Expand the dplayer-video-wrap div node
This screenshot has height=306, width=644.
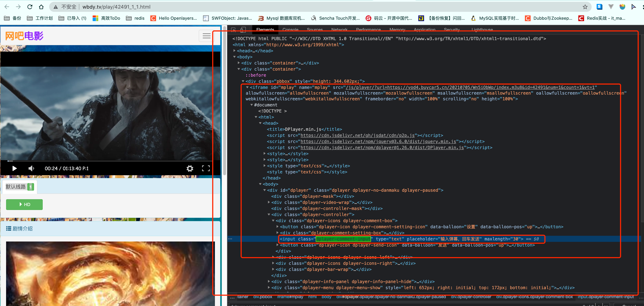[269, 202]
